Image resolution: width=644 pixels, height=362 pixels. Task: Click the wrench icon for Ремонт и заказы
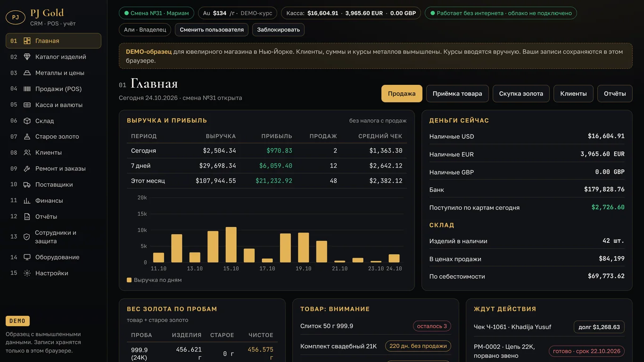pos(27,169)
